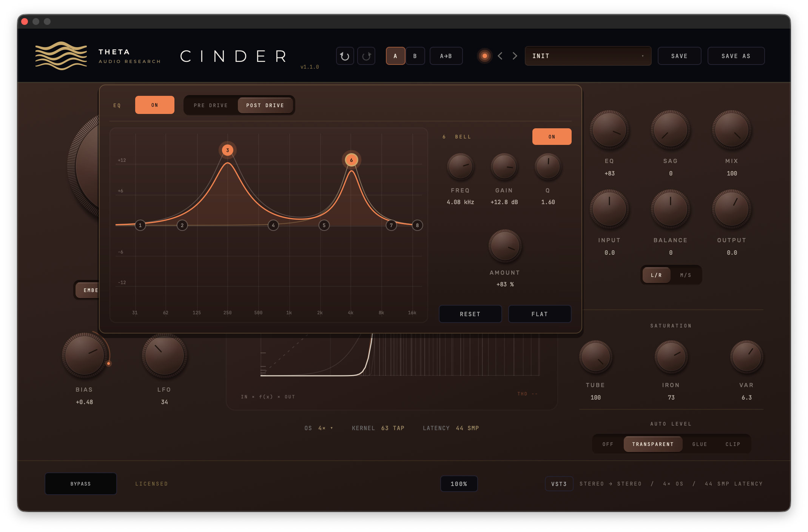The image size is (808, 532).
Task: Select EQ band node 2
Action: 182,225
